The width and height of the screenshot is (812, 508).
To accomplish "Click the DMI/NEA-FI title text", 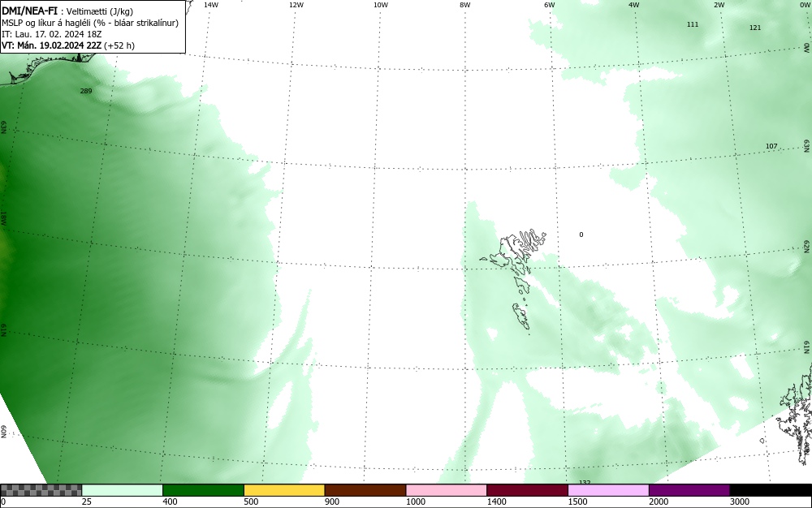I will click(29, 11).
